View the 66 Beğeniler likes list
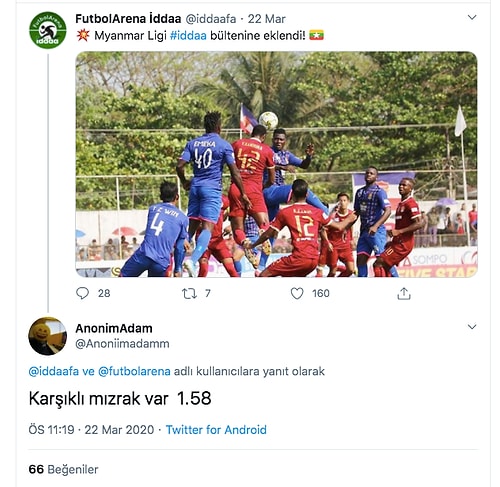This screenshot has height=487, width=500. [63, 469]
